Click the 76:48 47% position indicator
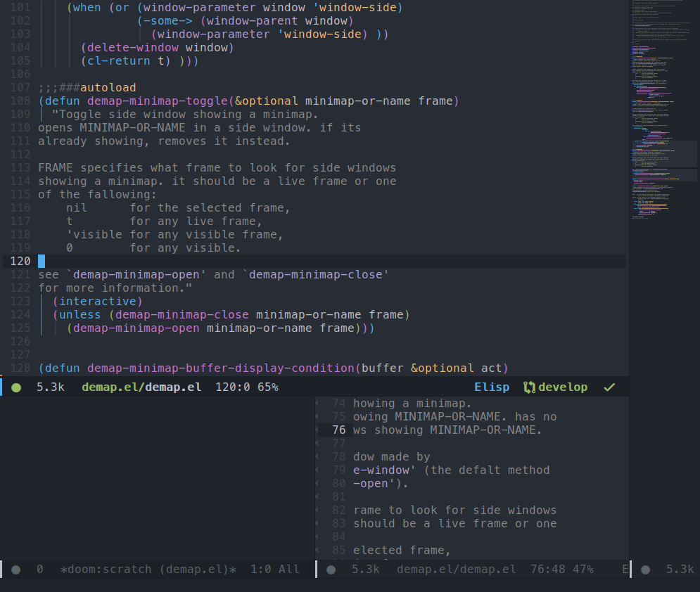The height and width of the screenshot is (592, 700). coord(562,570)
